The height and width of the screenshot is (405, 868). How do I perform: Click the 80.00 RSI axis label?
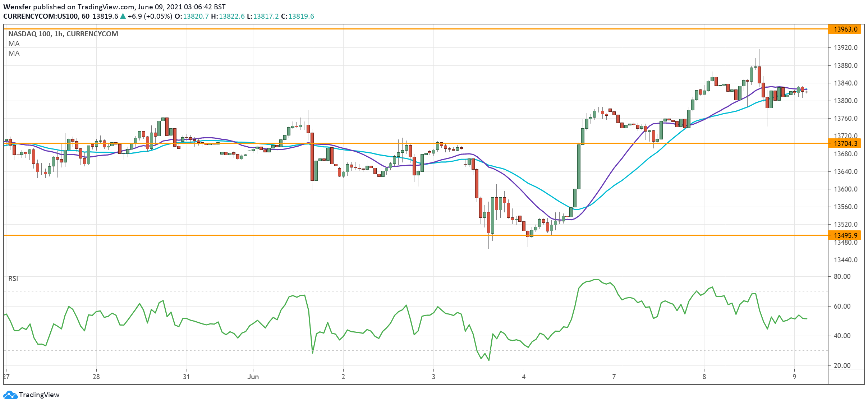[842, 276]
